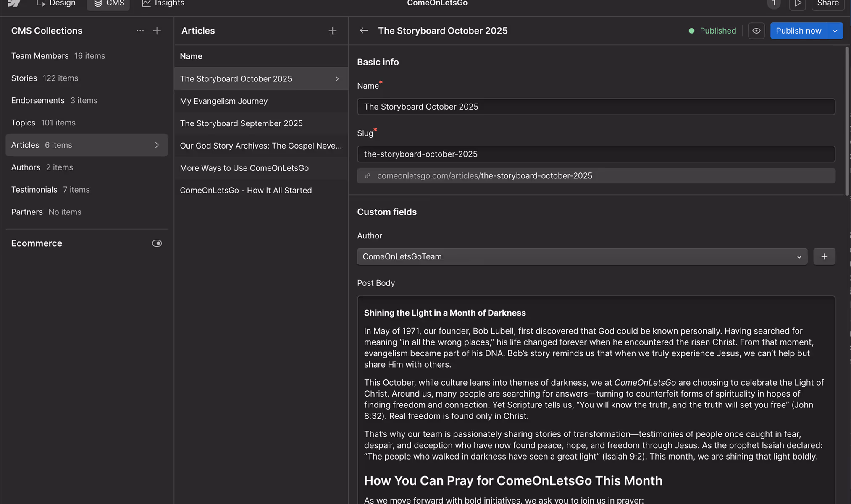Screen dimensions: 851x504
Task: Add new Author with plus button
Action: (824, 256)
